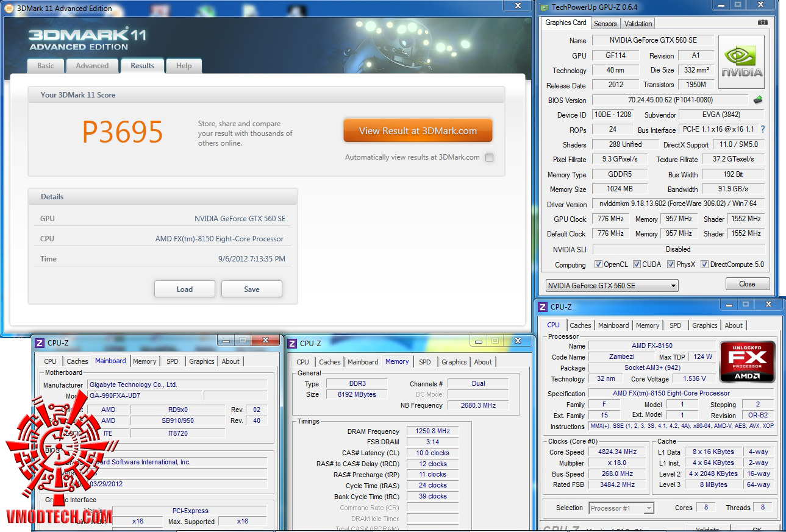786x532 pixels.
Task: Click the Bus Interface question mark icon
Action: (x=762, y=129)
